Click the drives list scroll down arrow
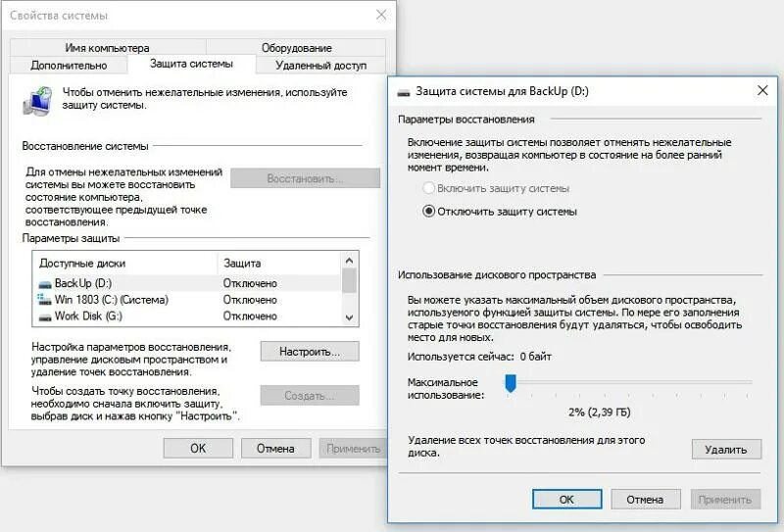Screen dimensions: 784x532 [x=349, y=317]
